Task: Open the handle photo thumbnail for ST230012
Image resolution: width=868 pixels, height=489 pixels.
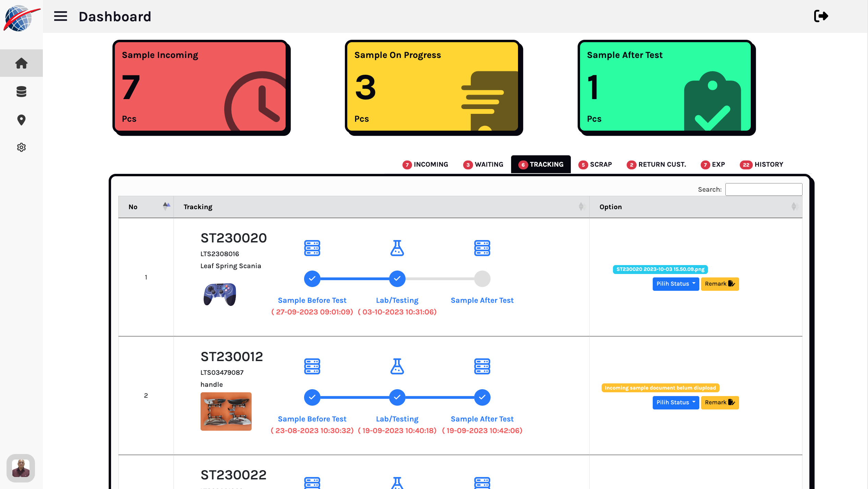Action: [226, 412]
